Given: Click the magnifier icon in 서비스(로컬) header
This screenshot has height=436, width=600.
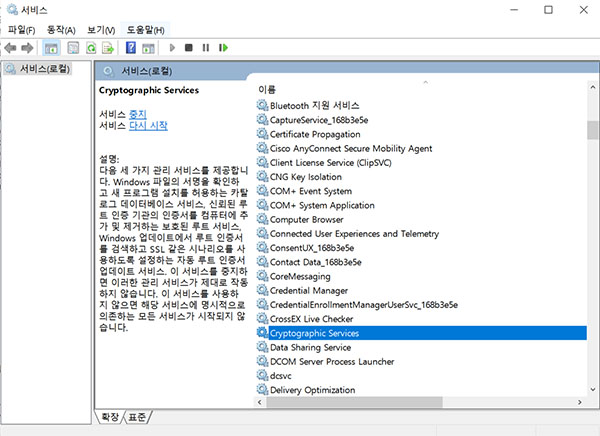Looking at the screenshot, I should [108, 71].
